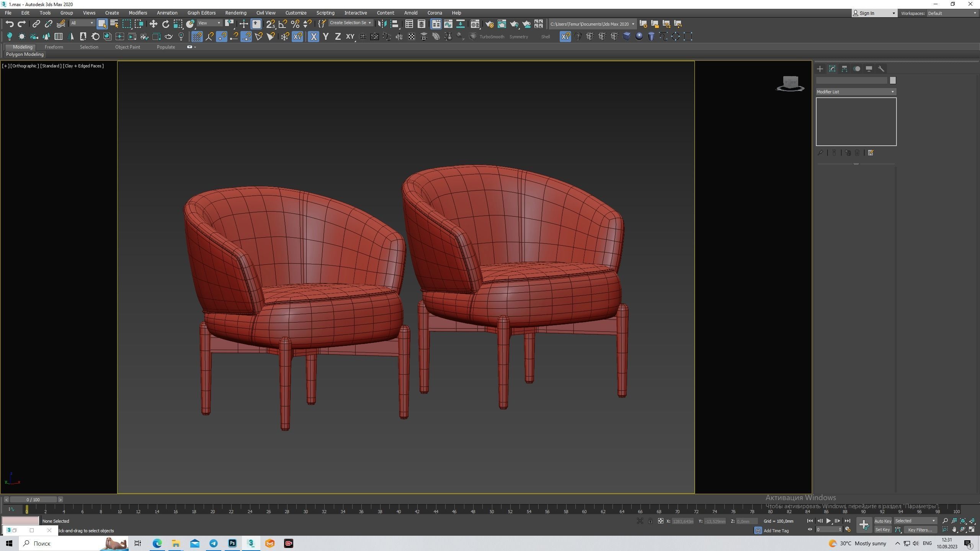This screenshot has height=551, width=980.
Task: Open the Utilities wrench panel tab
Action: [881, 69]
